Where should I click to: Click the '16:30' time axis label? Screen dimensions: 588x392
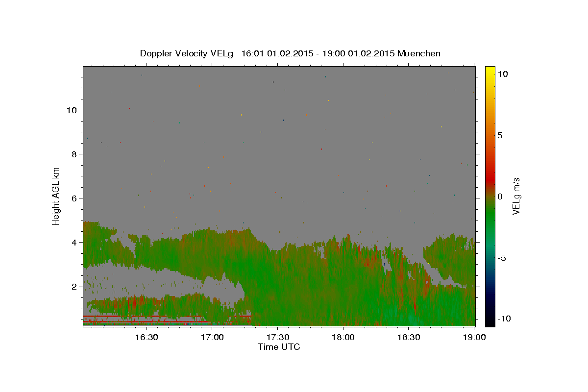tap(147, 337)
